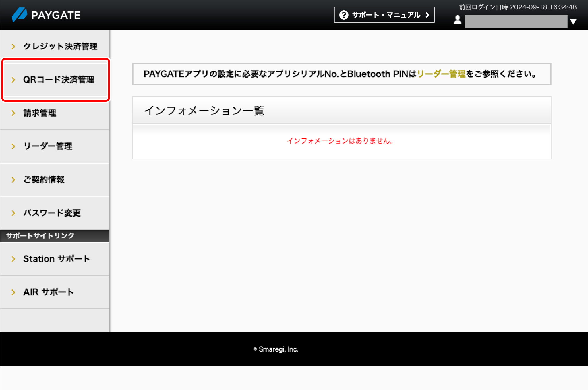Image resolution: width=588 pixels, height=390 pixels.
Task: Click the chevron icon beside リーダー管理 sidebar entry
Action: (13, 146)
